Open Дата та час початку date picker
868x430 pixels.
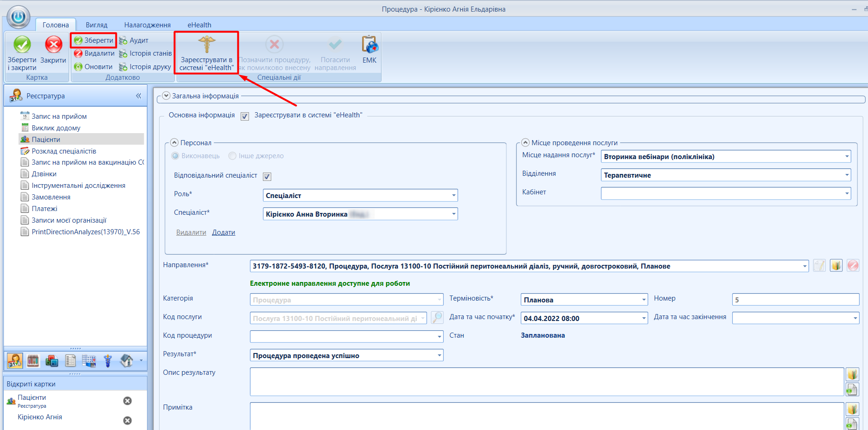pos(644,318)
